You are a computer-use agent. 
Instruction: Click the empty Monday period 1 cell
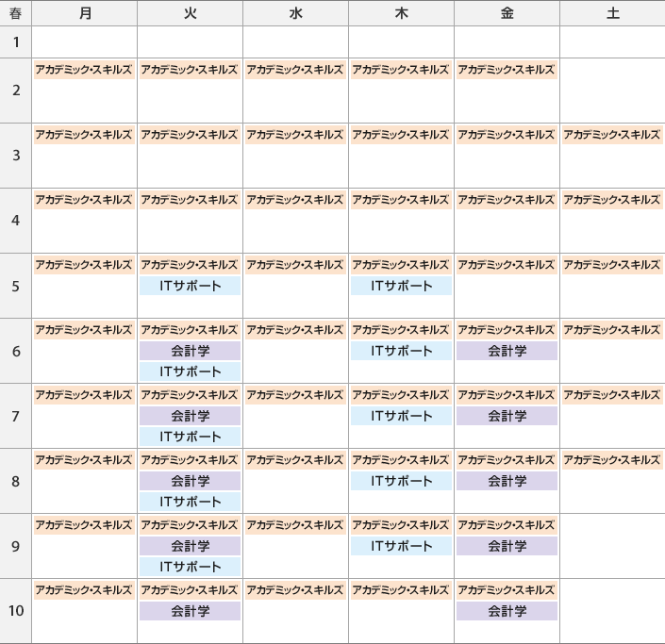[84, 42]
